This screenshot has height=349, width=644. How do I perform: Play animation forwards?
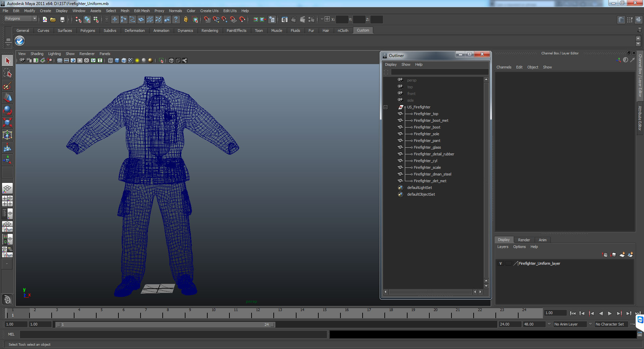[610, 313]
